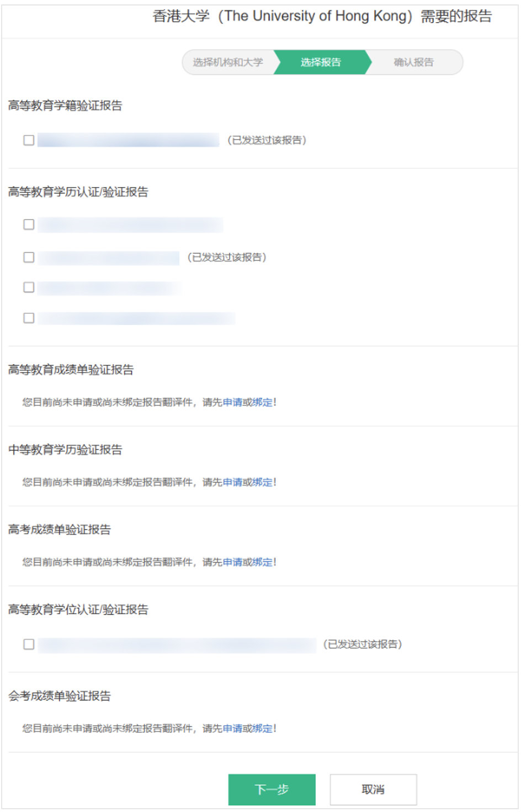Open 申请 link under 中等教育学历验证报告

(232, 482)
